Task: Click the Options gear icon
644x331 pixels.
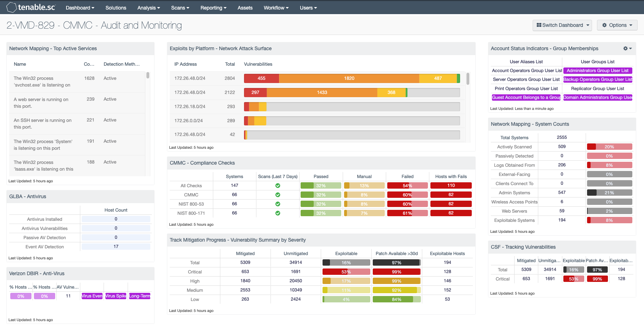Action: click(x=604, y=25)
